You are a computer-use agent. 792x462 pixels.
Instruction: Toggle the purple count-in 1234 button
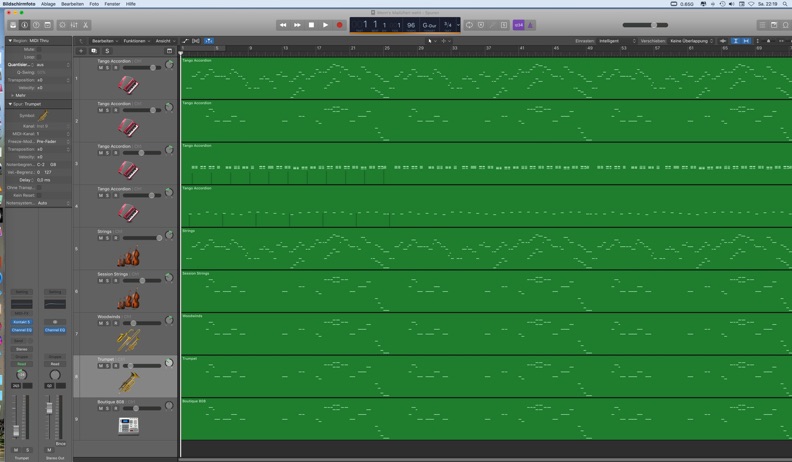tap(518, 25)
